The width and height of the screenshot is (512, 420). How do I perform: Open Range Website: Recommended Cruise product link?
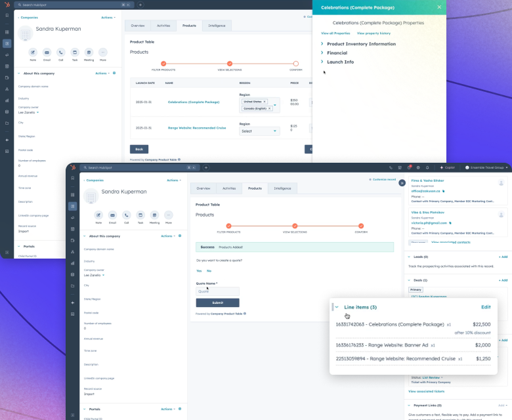(x=197, y=128)
